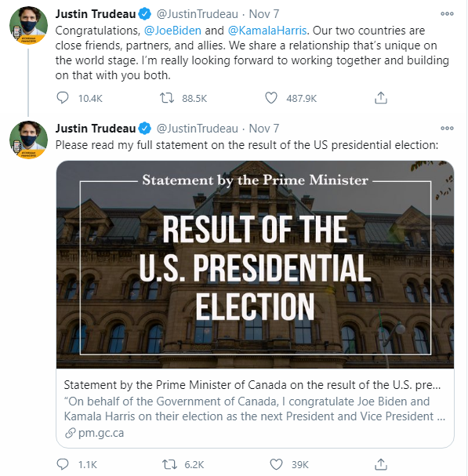Reply to the congratulations tweet
Screen dimensions: 468x476
(x=63, y=98)
